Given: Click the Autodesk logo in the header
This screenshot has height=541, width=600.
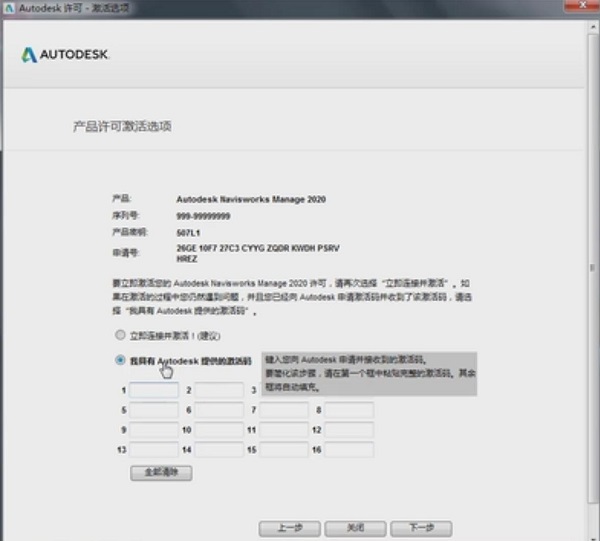Looking at the screenshot, I should tap(65, 55).
